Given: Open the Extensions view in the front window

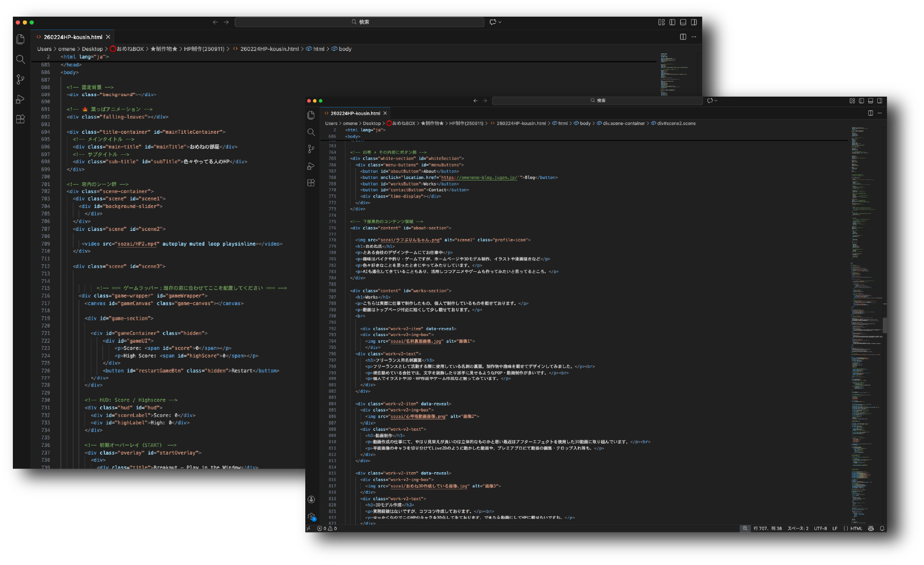Looking at the screenshot, I should pyautogui.click(x=311, y=183).
